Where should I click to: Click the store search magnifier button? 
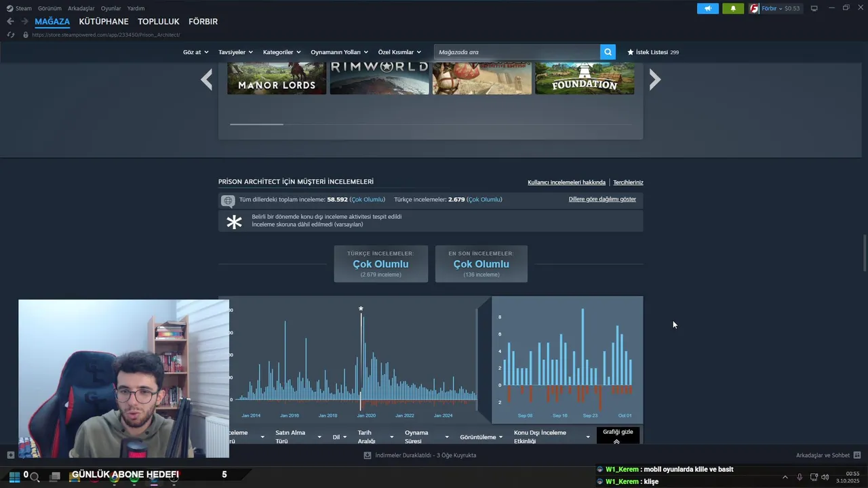coord(608,52)
